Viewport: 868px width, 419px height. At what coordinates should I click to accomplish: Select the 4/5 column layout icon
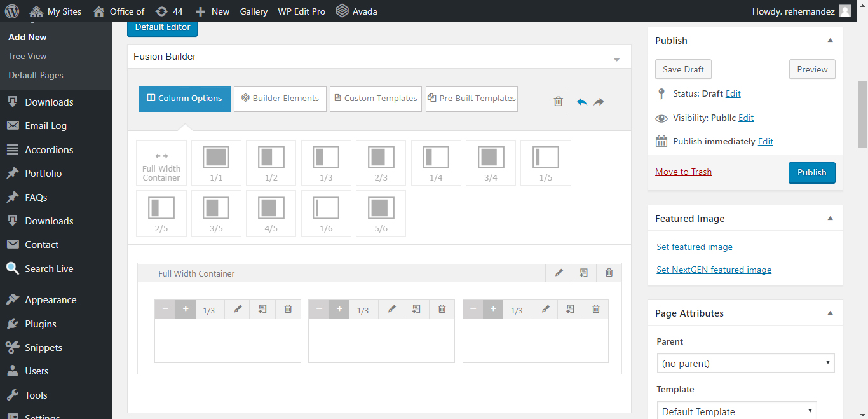click(271, 213)
